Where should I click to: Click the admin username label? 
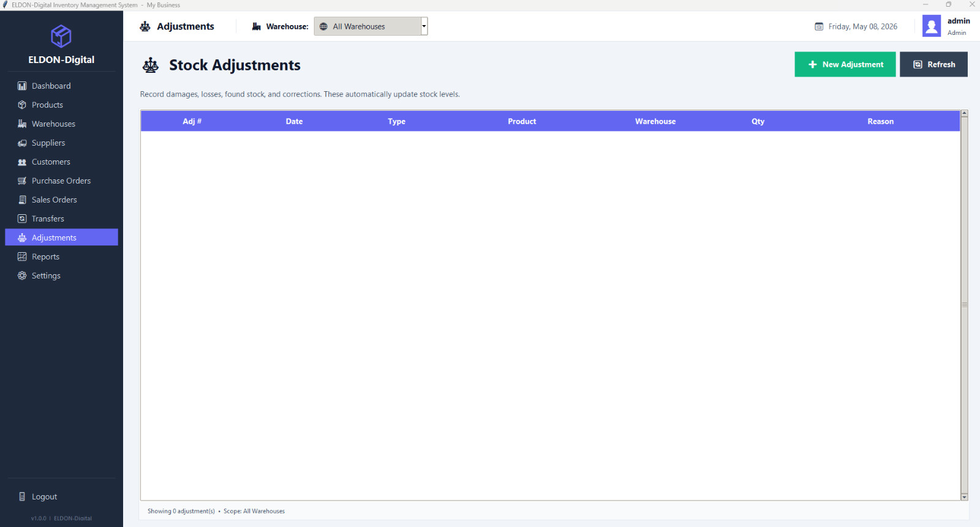click(959, 21)
